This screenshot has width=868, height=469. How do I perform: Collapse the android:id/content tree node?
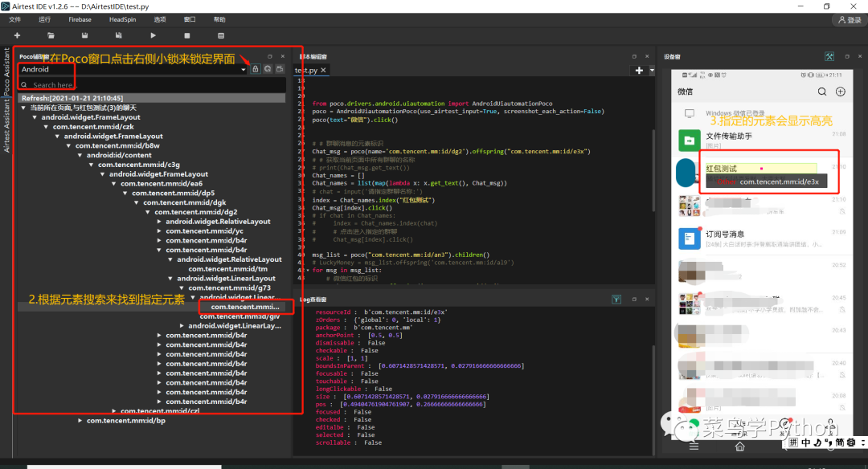(80, 156)
